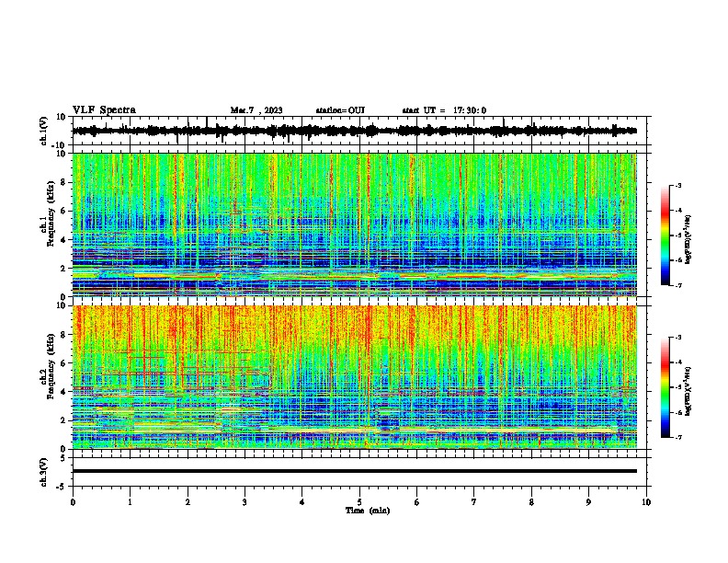Click the "Time (min)" axis label
The image size is (728, 563).
click(368, 511)
